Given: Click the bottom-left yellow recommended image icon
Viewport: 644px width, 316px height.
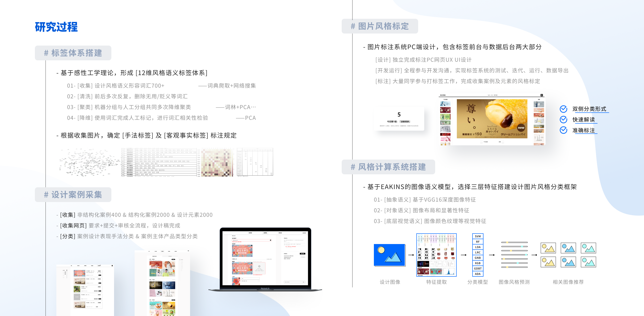Looking at the screenshot, I should (x=548, y=262).
